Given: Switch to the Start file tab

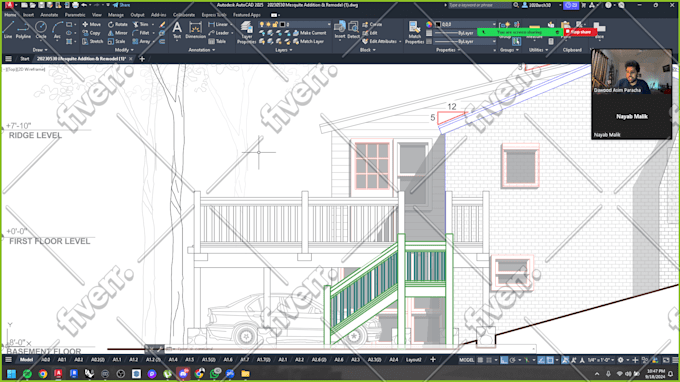Looking at the screenshot, I should 24,59.
